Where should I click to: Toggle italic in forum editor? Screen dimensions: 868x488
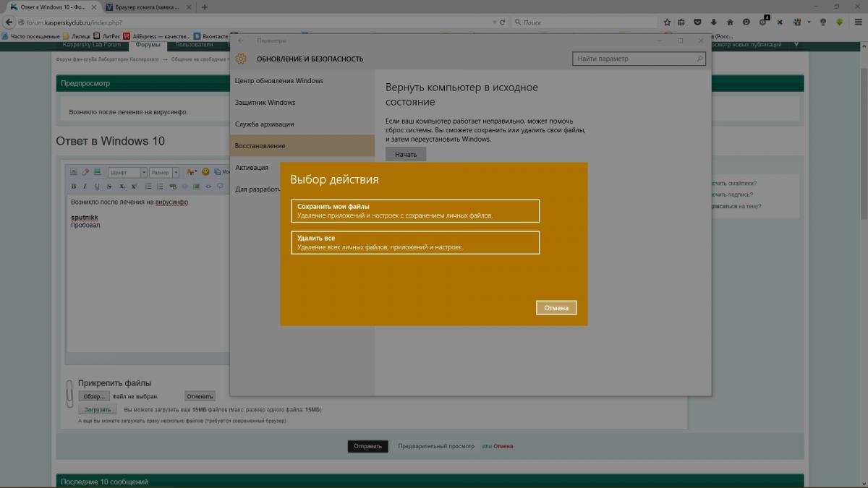(x=85, y=186)
